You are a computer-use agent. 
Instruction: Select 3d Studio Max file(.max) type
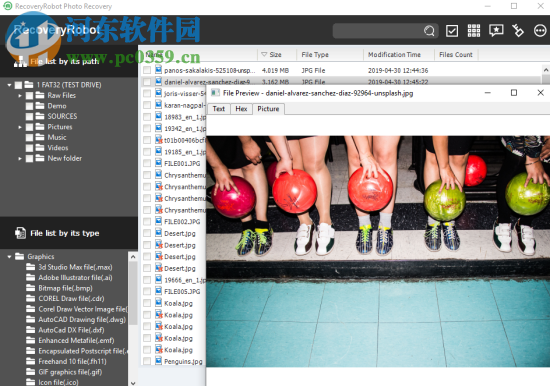pos(75,267)
